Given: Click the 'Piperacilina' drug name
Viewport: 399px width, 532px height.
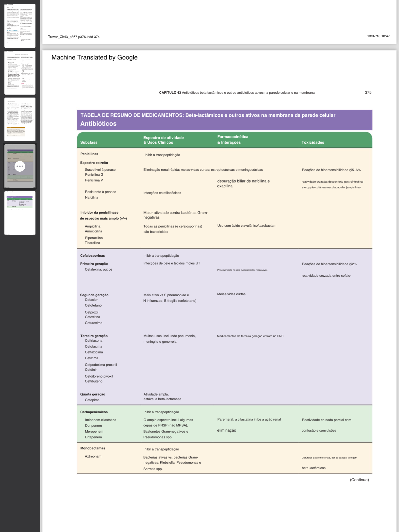Looking at the screenshot, I should (94, 238).
